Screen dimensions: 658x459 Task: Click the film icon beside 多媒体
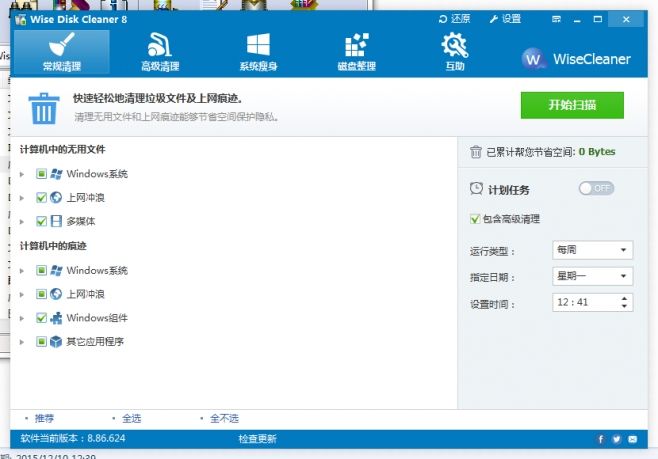click(x=56, y=221)
